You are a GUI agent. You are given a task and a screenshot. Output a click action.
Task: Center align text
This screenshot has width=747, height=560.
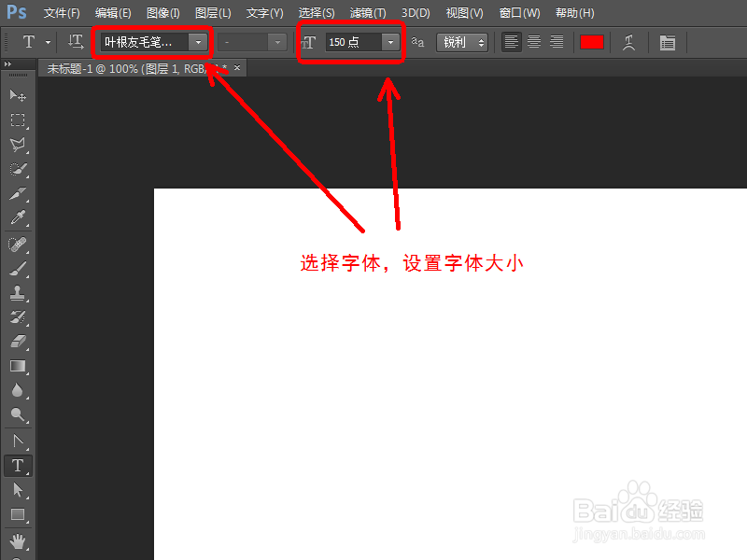coord(534,42)
